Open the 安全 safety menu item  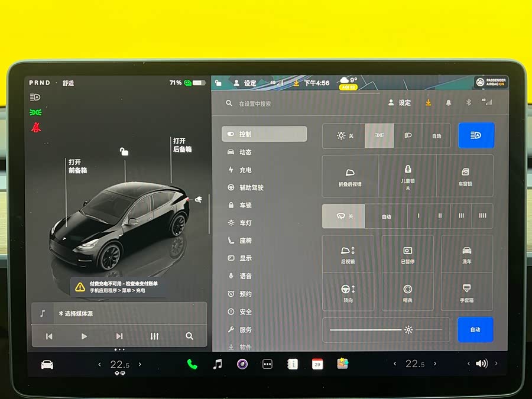pos(239,312)
